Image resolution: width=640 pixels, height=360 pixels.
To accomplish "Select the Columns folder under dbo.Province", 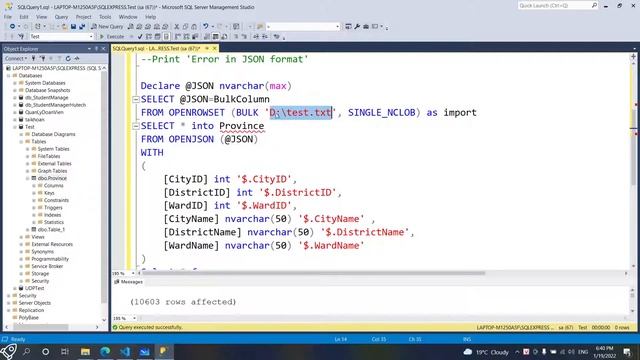I will coord(53,186).
